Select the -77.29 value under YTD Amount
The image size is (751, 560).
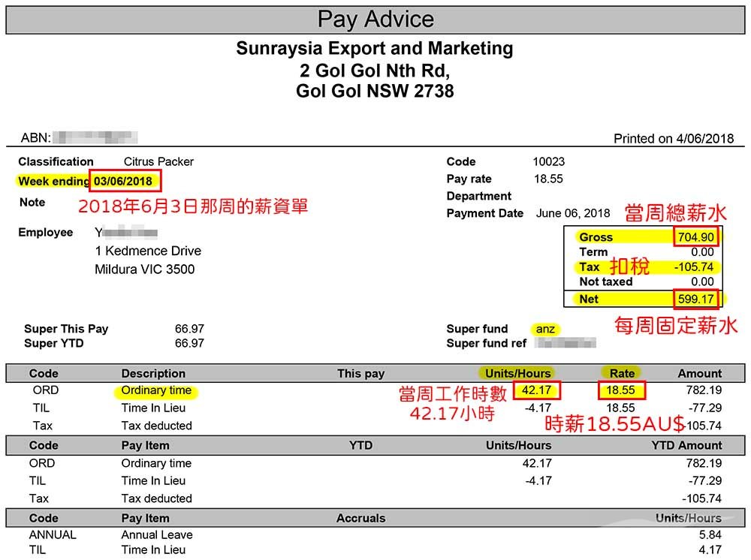tap(704, 480)
